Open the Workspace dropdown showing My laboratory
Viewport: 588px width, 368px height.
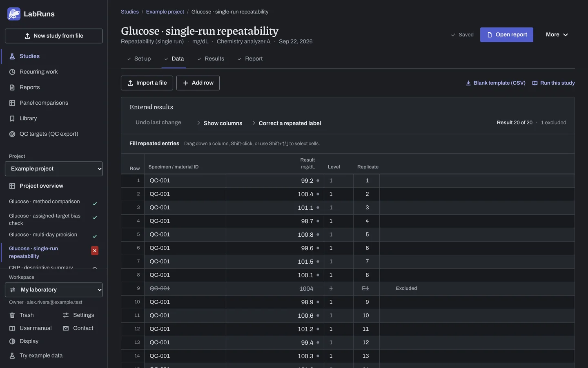coord(53,290)
